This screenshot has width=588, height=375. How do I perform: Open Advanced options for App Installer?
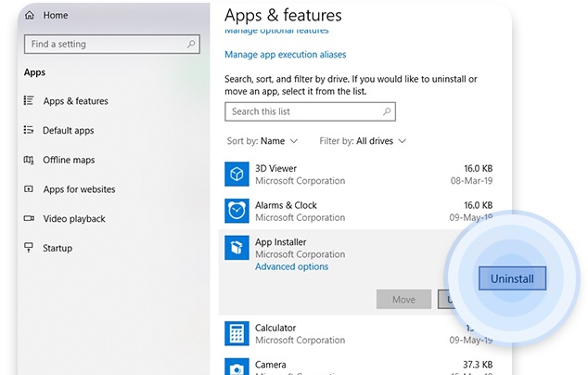pos(291,266)
